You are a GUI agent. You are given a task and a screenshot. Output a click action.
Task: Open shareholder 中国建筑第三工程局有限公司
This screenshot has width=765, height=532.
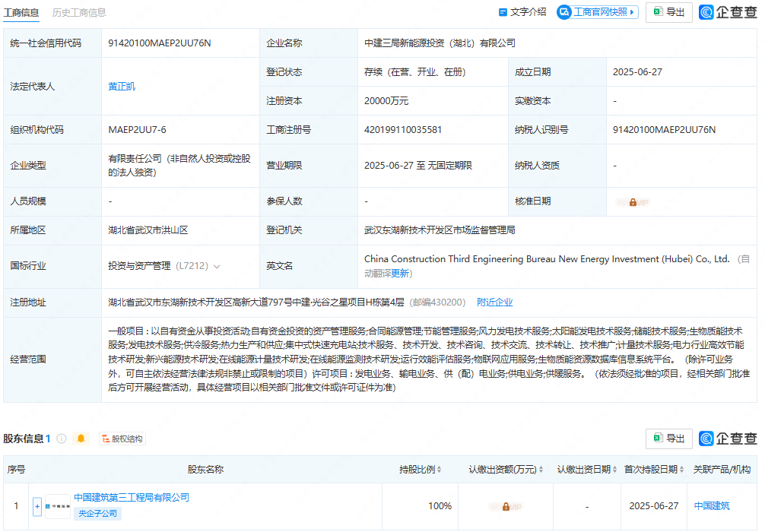(132, 497)
